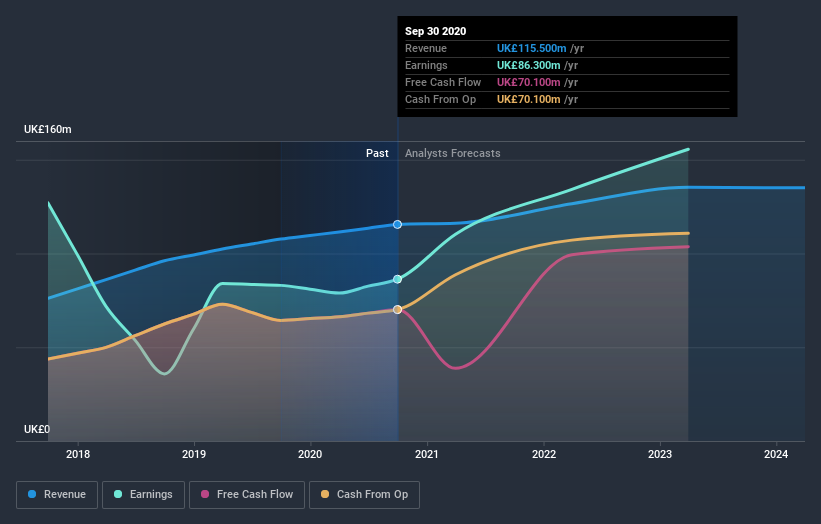Click the UK£0 axis label
Screen dimensions: 821x524
[37, 429]
